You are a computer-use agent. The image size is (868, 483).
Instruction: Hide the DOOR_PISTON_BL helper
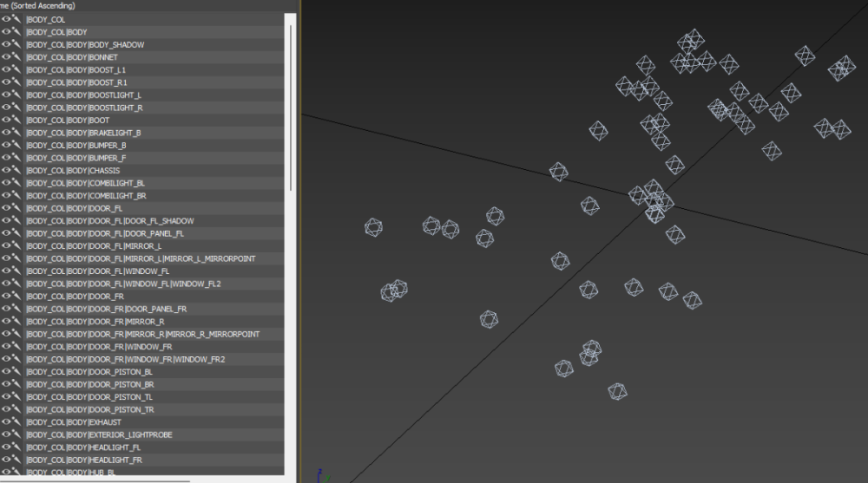6,372
